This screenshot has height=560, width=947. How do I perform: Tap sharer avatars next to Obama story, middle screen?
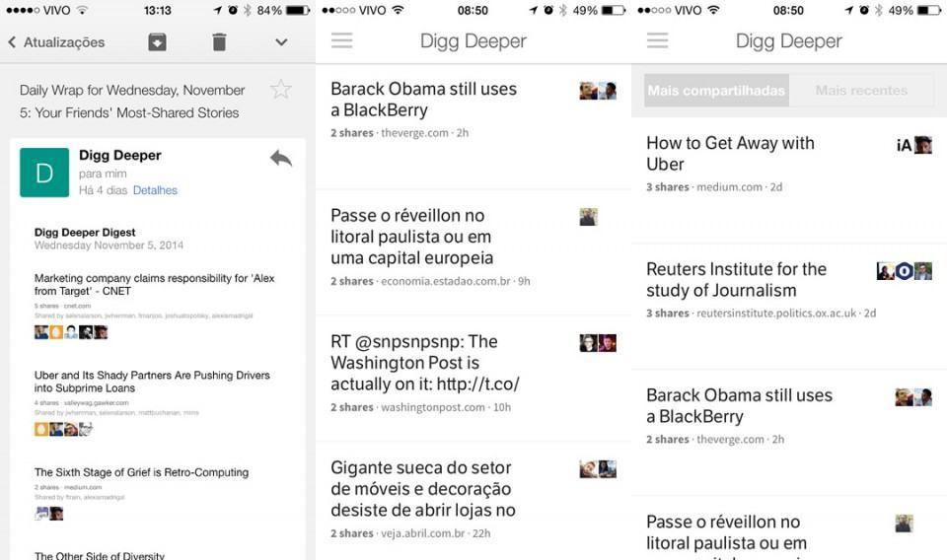[x=598, y=91]
